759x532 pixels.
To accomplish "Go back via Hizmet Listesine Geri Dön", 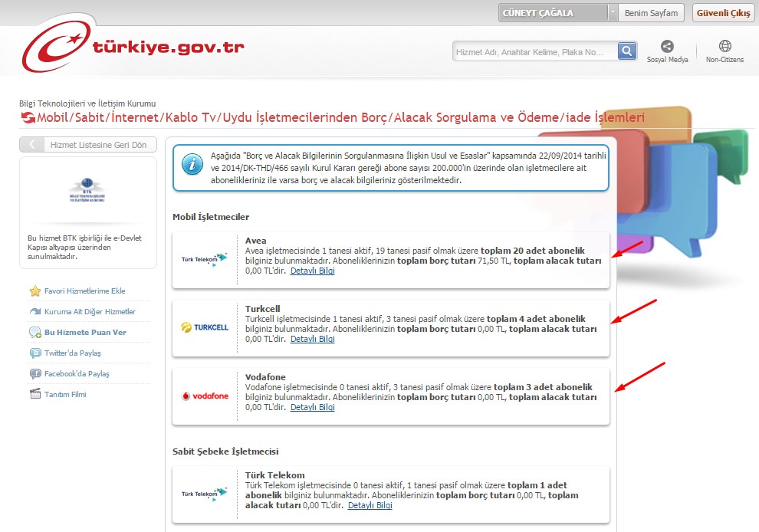I will (x=88, y=145).
